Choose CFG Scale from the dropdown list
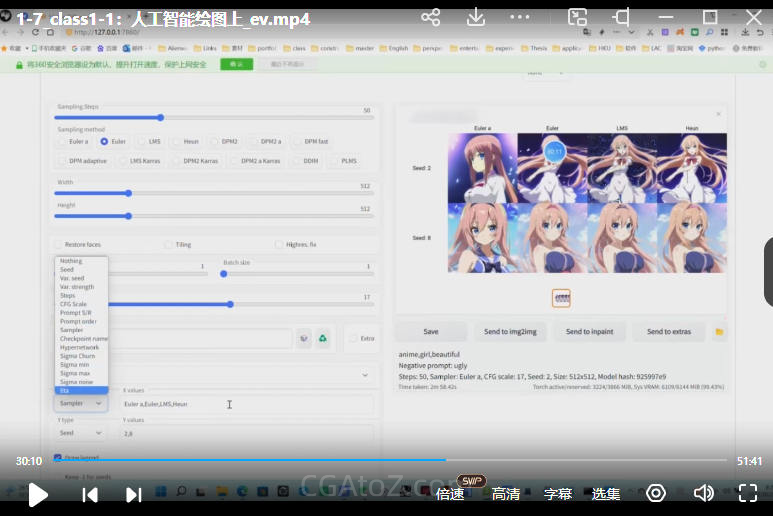 click(x=73, y=304)
